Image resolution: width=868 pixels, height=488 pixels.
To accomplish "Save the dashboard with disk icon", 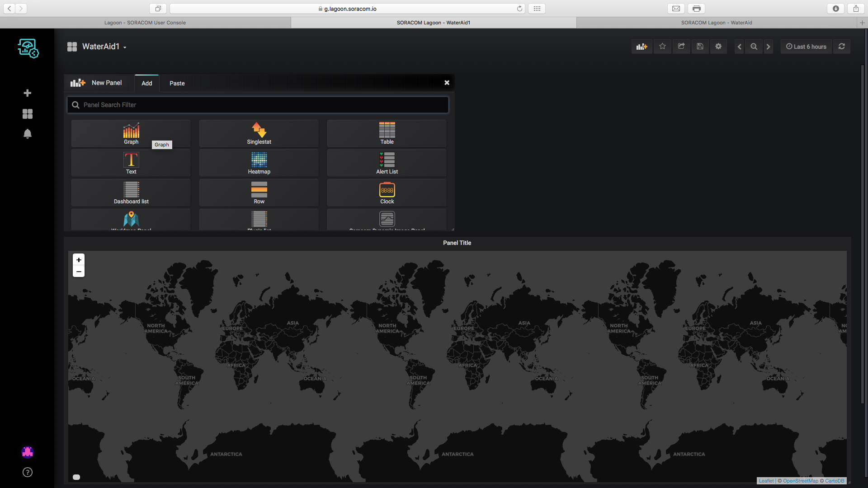I will coord(700,47).
